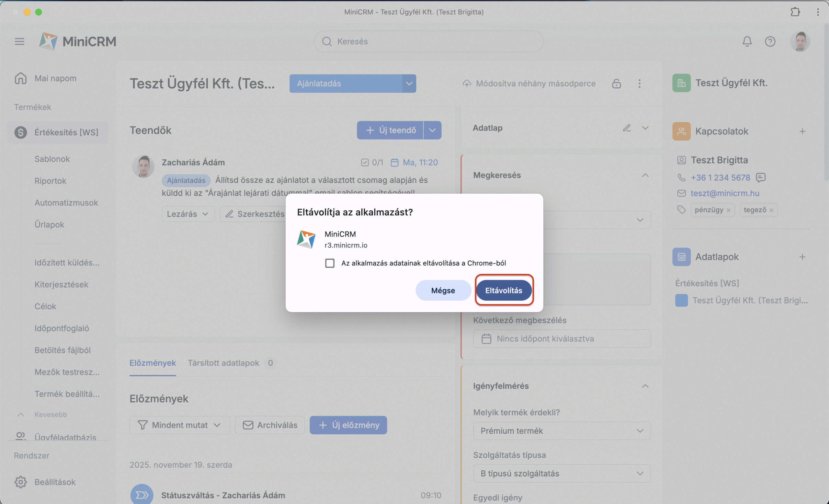829x504 pixels.
Task: Open the Prémium termék dropdown
Action: tap(562, 431)
